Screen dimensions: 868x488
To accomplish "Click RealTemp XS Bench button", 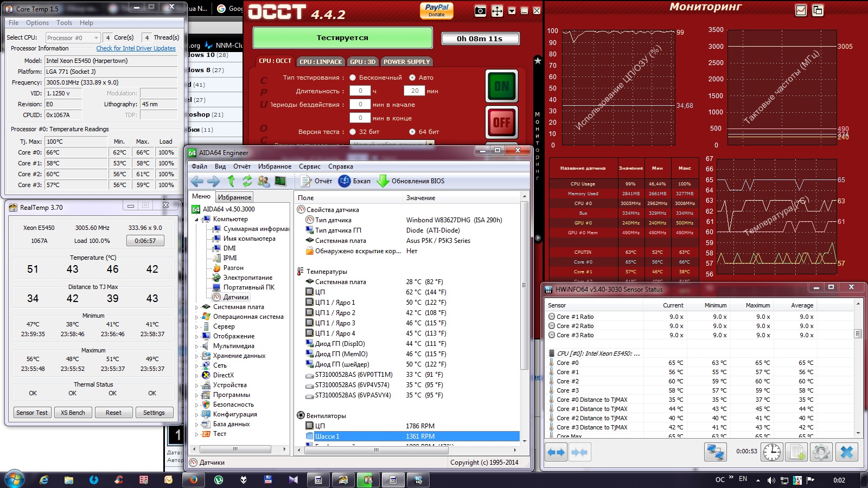I will 73,413.
